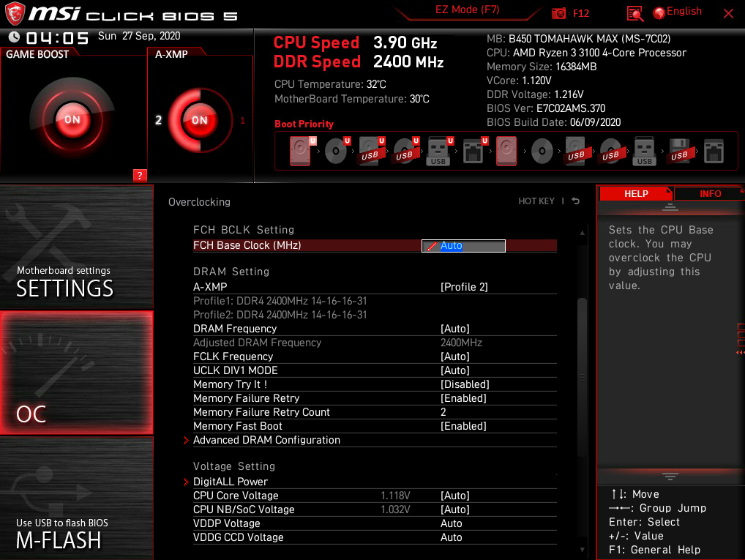Open the BIOS search magnifier icon
Screen dimensions: 745x560
pyautogui.click(x=635, y=14)
